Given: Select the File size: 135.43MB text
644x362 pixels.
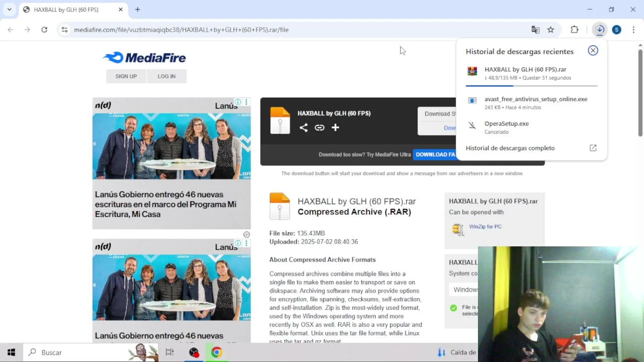Looking at the screenshot, I should coord(297,233).
